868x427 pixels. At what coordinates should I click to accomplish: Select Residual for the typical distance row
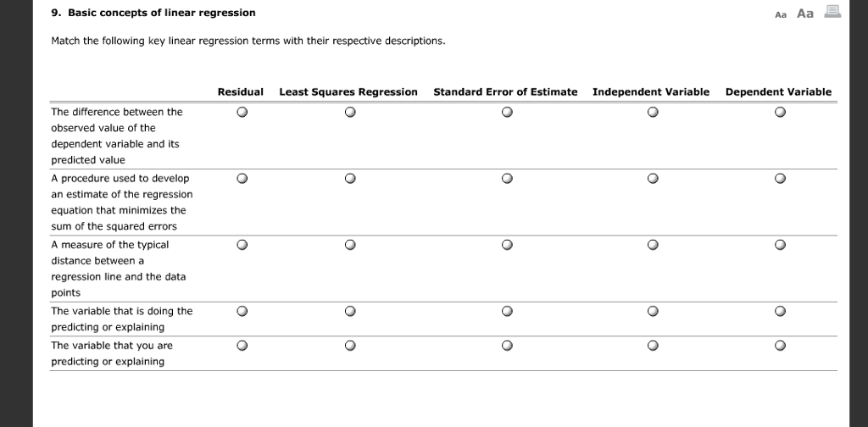click(242, 245)
